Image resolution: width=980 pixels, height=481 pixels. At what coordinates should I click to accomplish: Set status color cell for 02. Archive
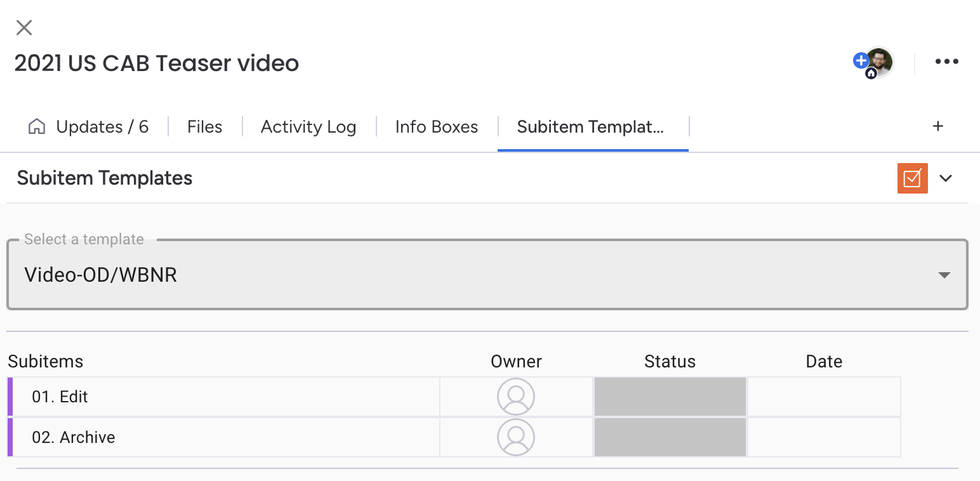click(x=670, y=437)
